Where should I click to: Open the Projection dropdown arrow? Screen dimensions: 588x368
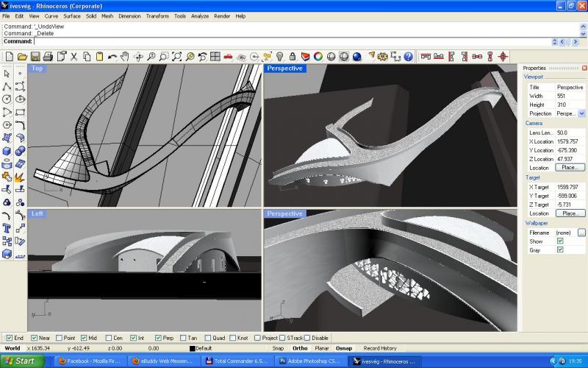[x=581, y=113]
